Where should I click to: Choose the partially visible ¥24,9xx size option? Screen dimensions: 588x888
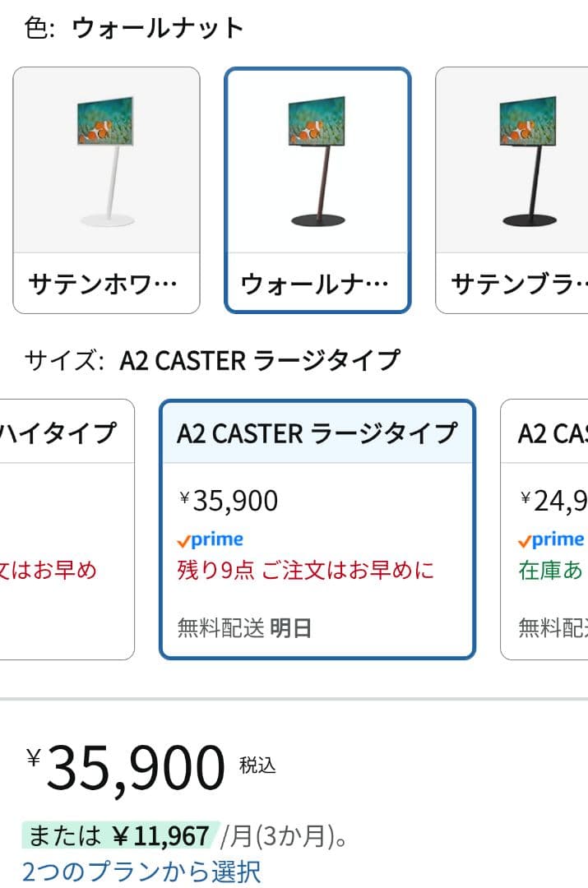pos(553,500)
